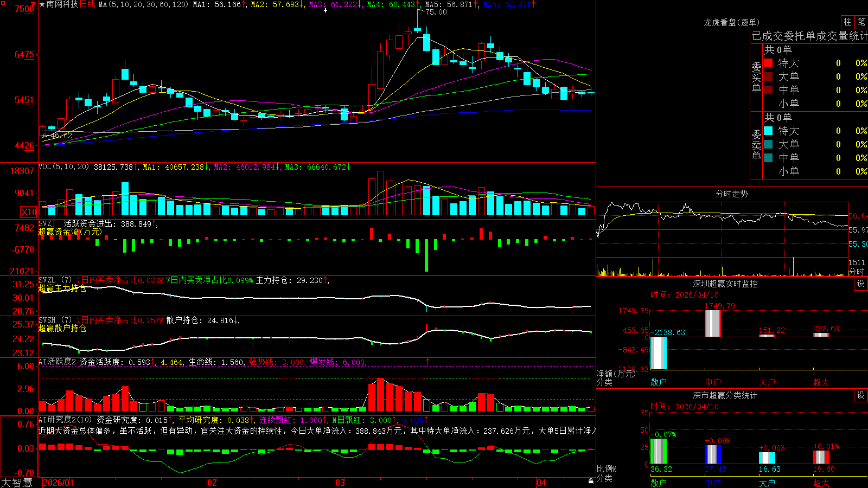This screenshot has height=488, width=868.
Task: Click the lock icon on the timeline bar
Action: [x=591, y=481]
